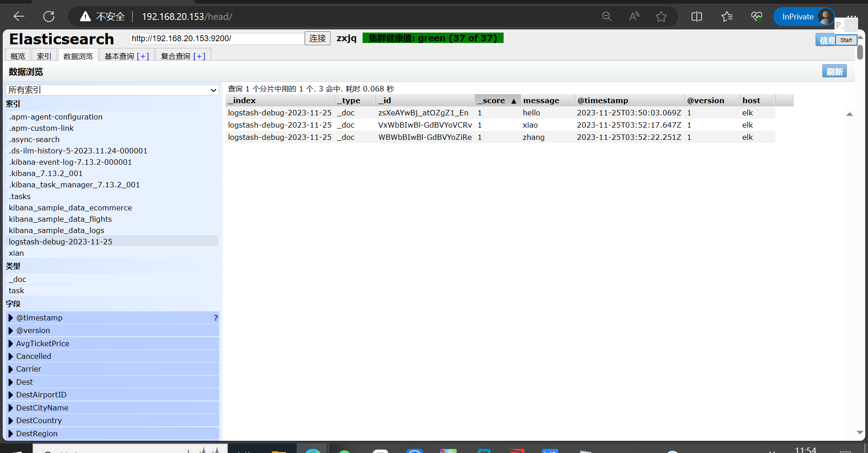Click document id zsXeAYwBj_atOZgZ1_En
The height and width of the screenshot is (453, 868).
tap(423, 113)
